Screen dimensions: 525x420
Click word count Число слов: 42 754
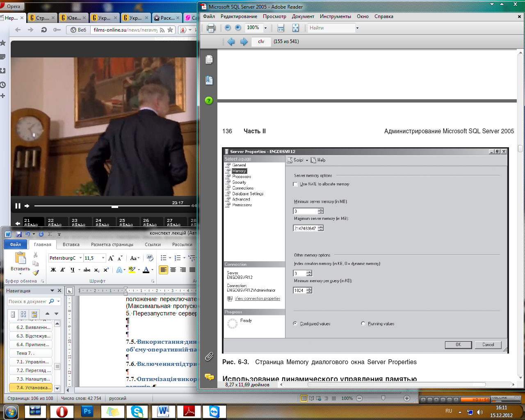tap(81, 398)
